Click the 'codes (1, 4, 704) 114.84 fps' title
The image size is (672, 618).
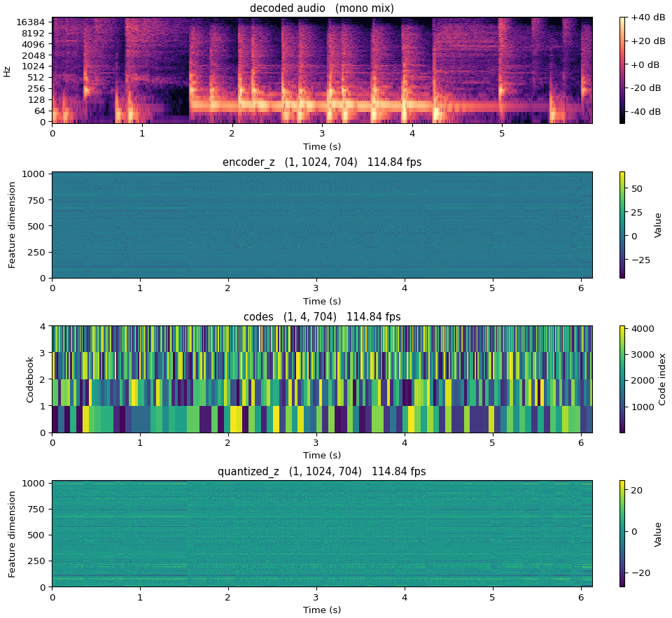pyautogui.click(x=322, y=317)
